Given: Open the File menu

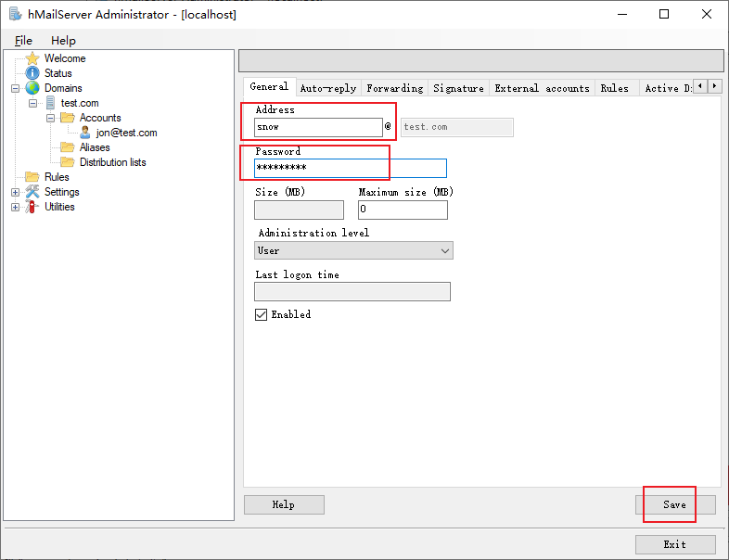Looking at the screenshot, I should [x=23, y=41].
